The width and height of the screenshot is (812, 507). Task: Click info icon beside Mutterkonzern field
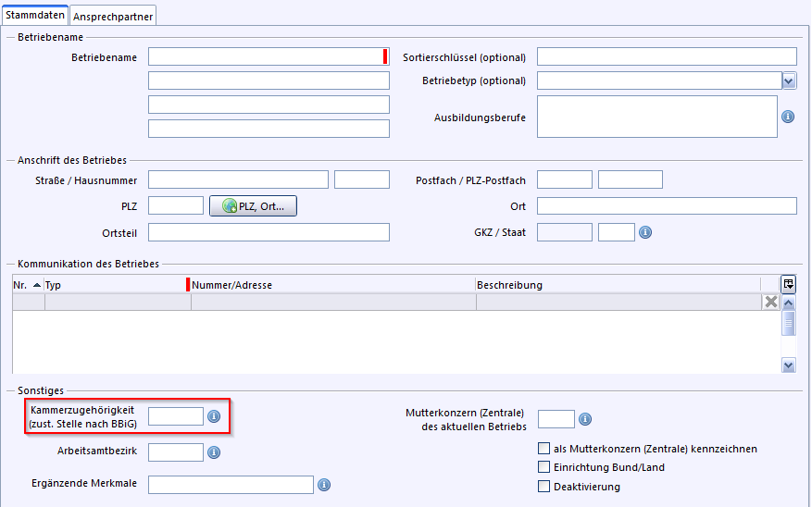(585, 420)
